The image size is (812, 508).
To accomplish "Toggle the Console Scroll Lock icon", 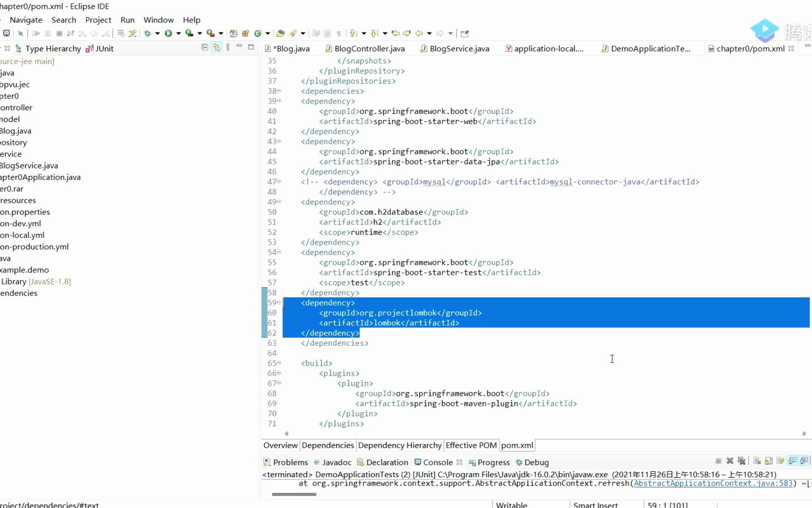I will click(769, 461).
